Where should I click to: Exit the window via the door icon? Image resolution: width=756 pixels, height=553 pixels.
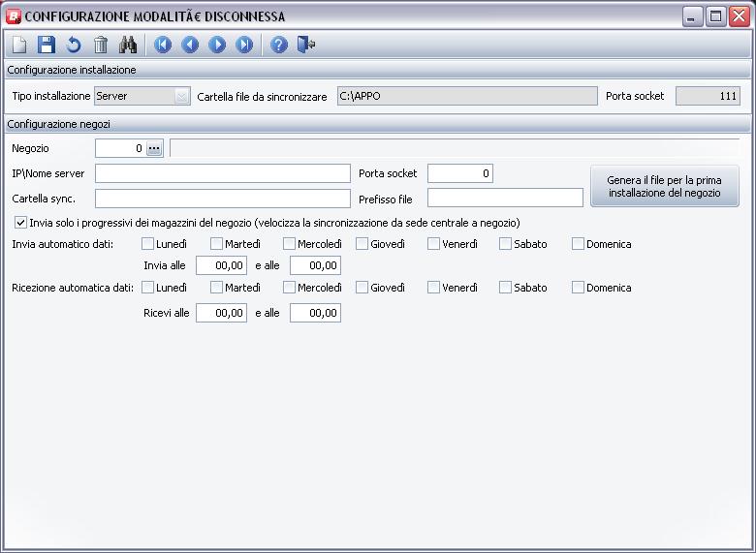(x=306, y=45)
